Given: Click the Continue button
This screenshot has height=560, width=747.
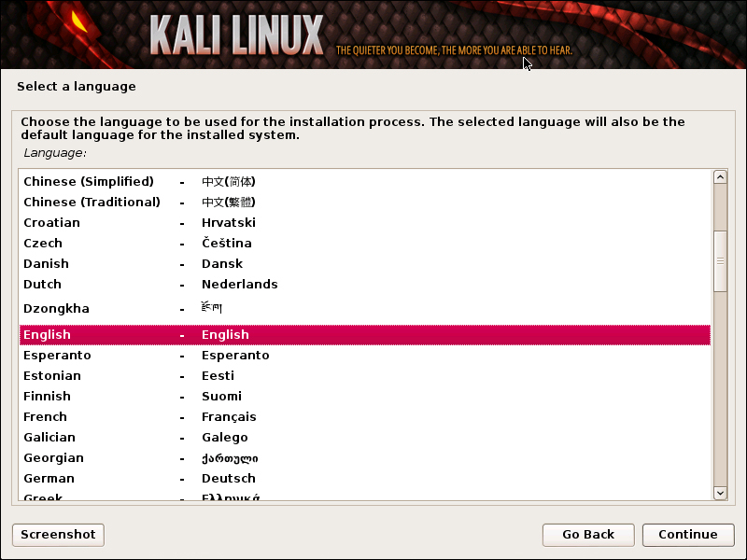Looking at the screenshot, I should [x=688, y=535].
